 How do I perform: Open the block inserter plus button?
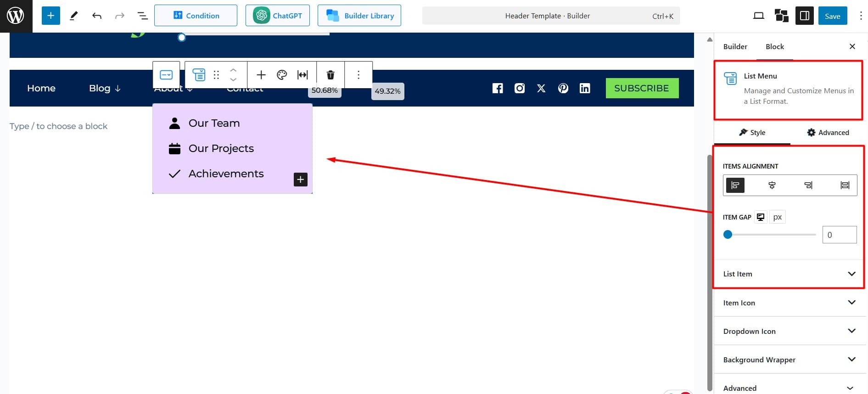tap(50, 16)
